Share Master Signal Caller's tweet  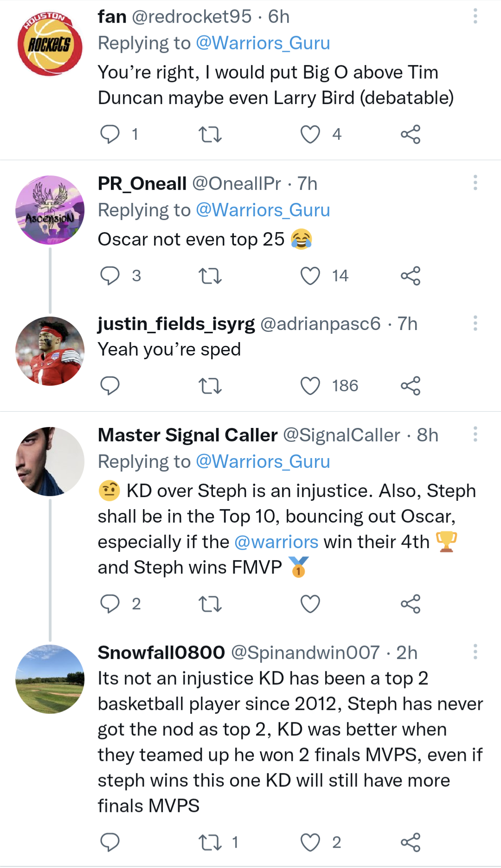(411, 604)
